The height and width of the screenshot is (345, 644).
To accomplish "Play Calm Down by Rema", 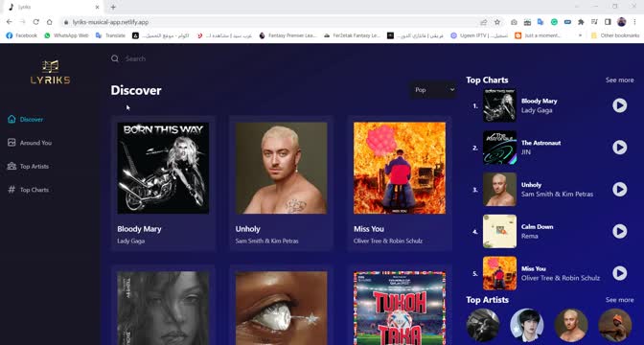I will [x=619, y=231].
